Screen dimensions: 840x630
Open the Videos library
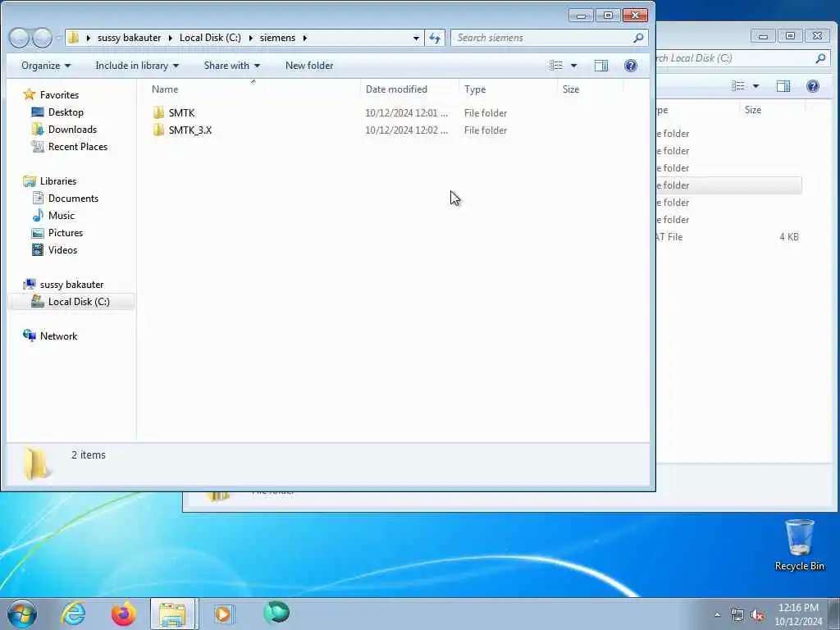click(62, 249)
